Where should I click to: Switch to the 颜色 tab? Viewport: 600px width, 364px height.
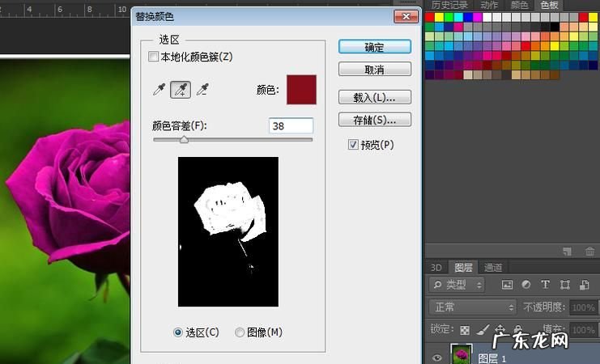tap(520, 5)
